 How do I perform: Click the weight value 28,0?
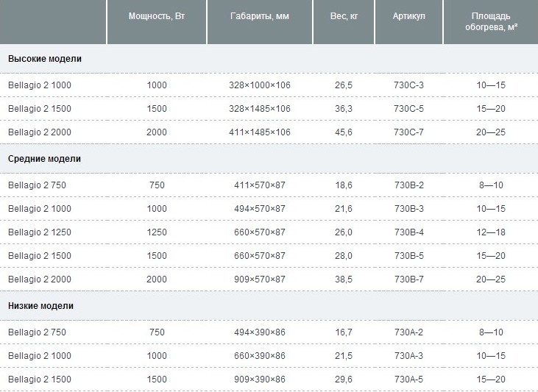[x=344, y=255]
